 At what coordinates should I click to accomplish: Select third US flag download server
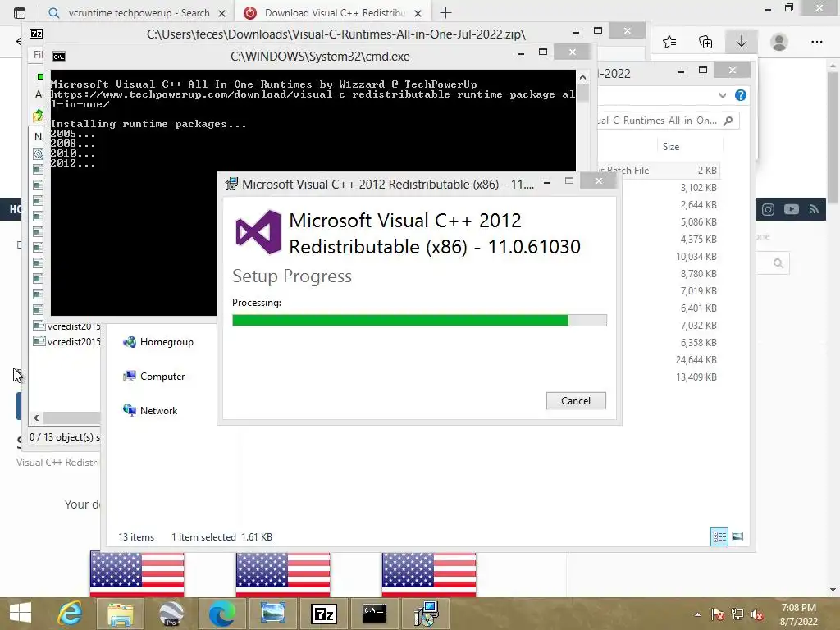coord(428,574)
